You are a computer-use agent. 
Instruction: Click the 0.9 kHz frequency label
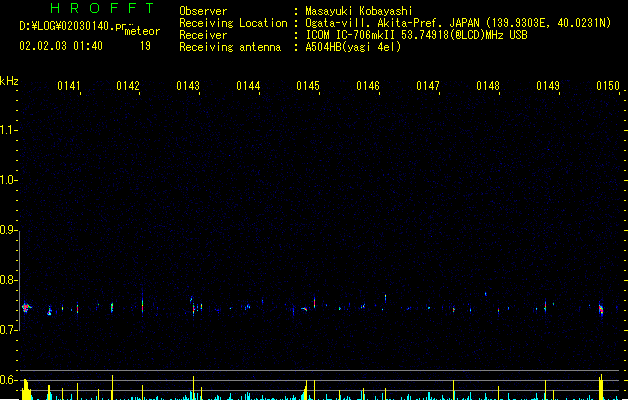pos(8,230)
